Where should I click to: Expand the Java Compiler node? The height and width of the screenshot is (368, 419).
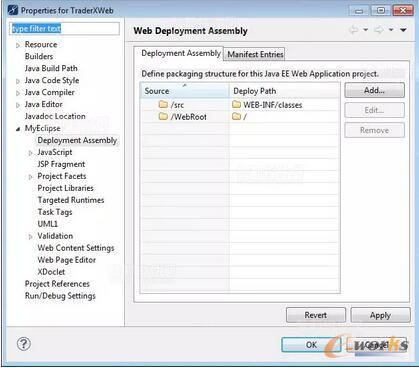(x=18, y=93)
